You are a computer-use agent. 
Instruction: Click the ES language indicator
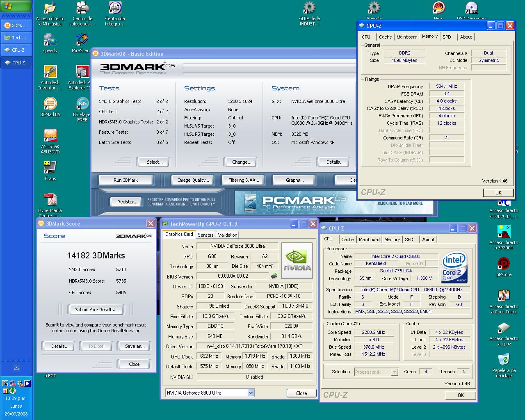click(x=16, y=368)
